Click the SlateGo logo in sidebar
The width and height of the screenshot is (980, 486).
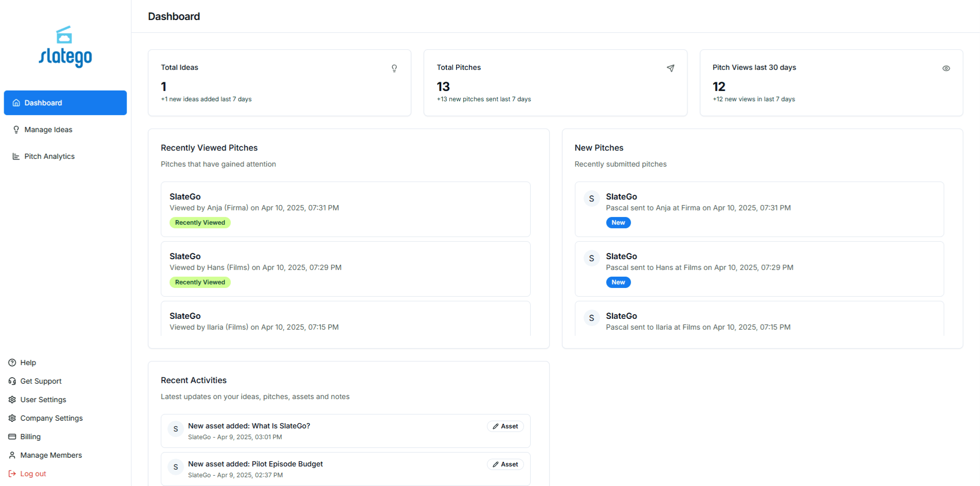click(65, 47)
